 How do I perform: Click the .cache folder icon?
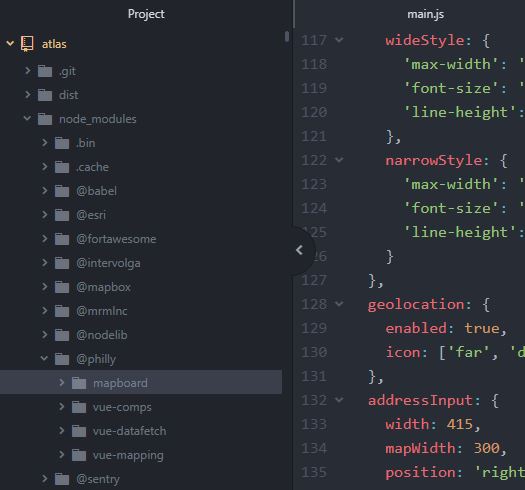tap(62, 167)
